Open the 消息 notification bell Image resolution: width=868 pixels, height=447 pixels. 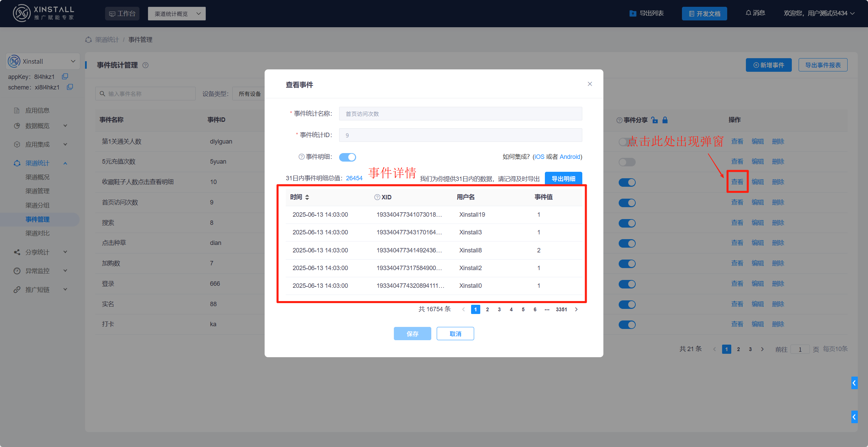748,13
